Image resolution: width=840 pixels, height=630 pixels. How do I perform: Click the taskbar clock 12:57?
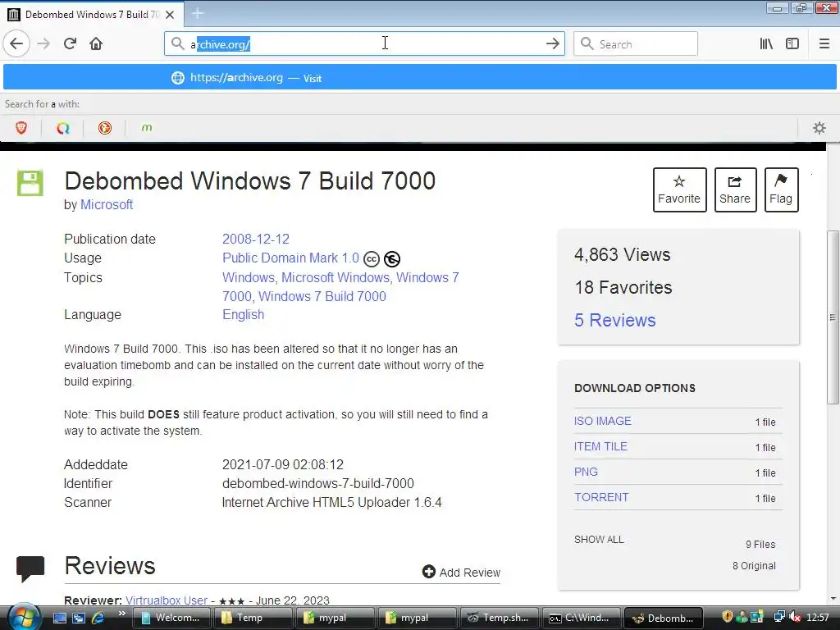pyautogui.click(x=818, y=618)
